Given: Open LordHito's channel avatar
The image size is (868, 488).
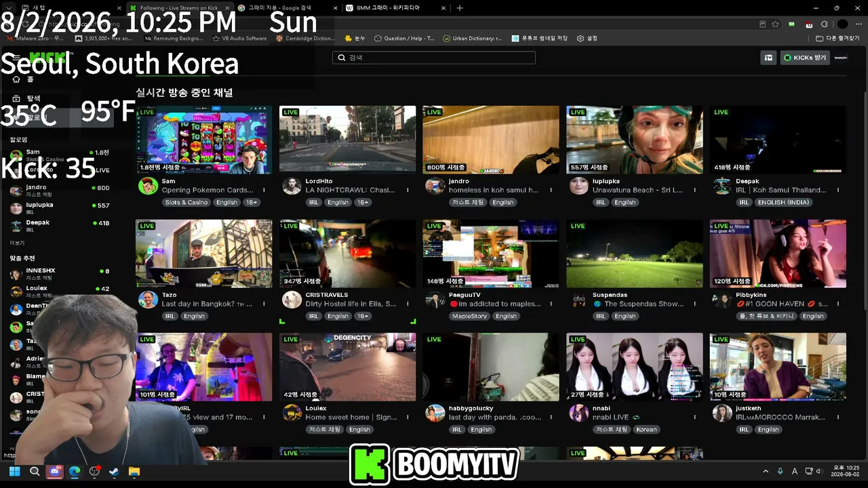Looking at the screenshot, I should tap(292, 186).
